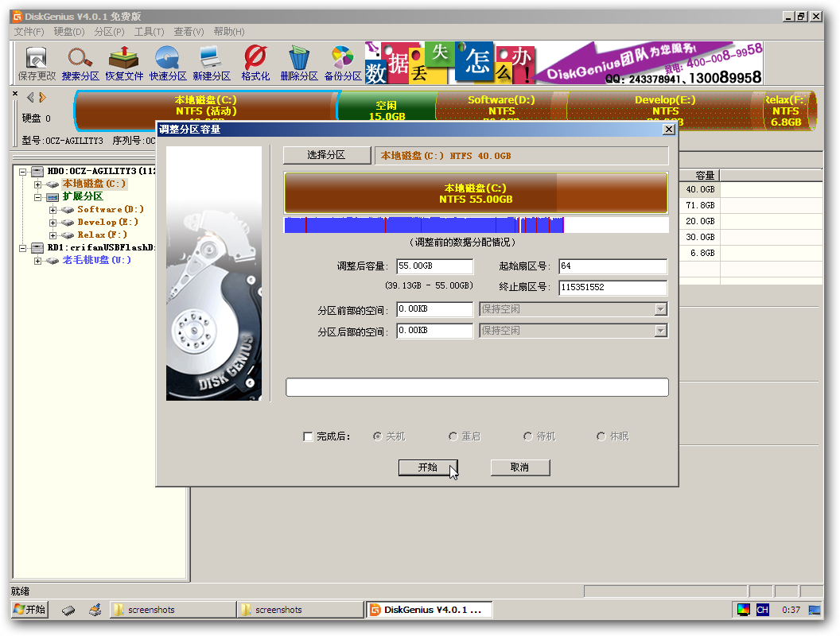Click the 删除分区 delete partition icon
840x636 pixels.
pos(299,63)
